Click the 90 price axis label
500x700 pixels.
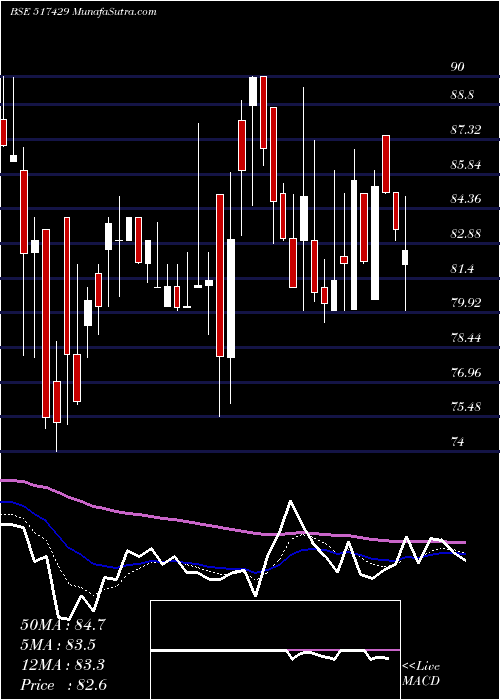coord(458,67)
